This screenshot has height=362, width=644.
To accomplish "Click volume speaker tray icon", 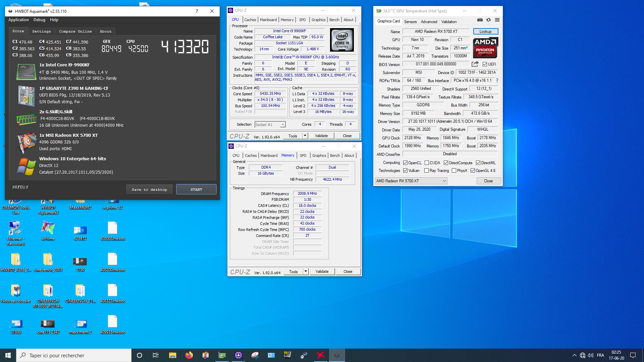I will pyautogui.click(x=591, y=355).
